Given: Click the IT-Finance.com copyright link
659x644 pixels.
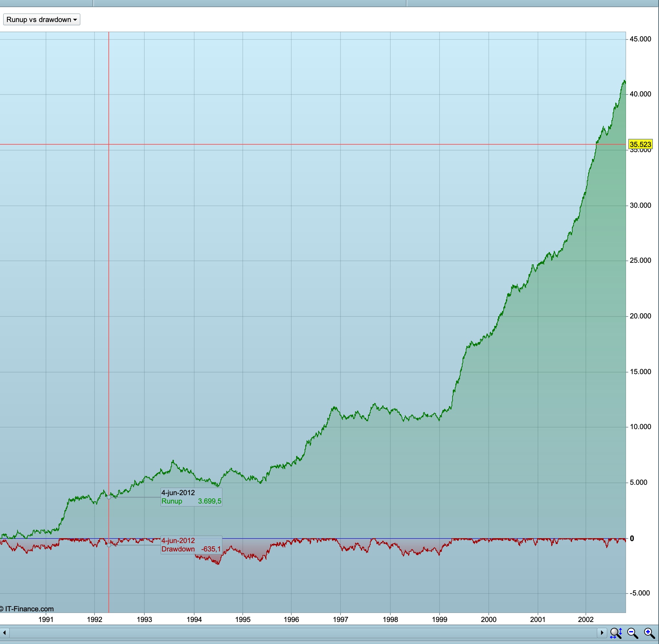Looking at the screenshot, I should [28, 609].
